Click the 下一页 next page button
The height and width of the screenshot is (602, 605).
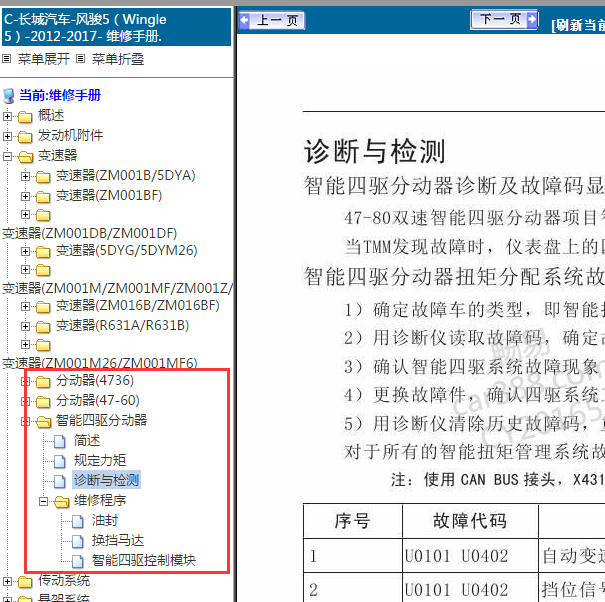click(x=504, y=19)
